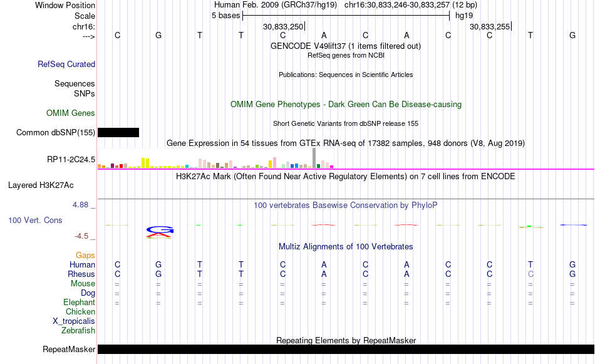Click the blue G conservation logo letter
The image size is (595, 364).
point(160,230)
